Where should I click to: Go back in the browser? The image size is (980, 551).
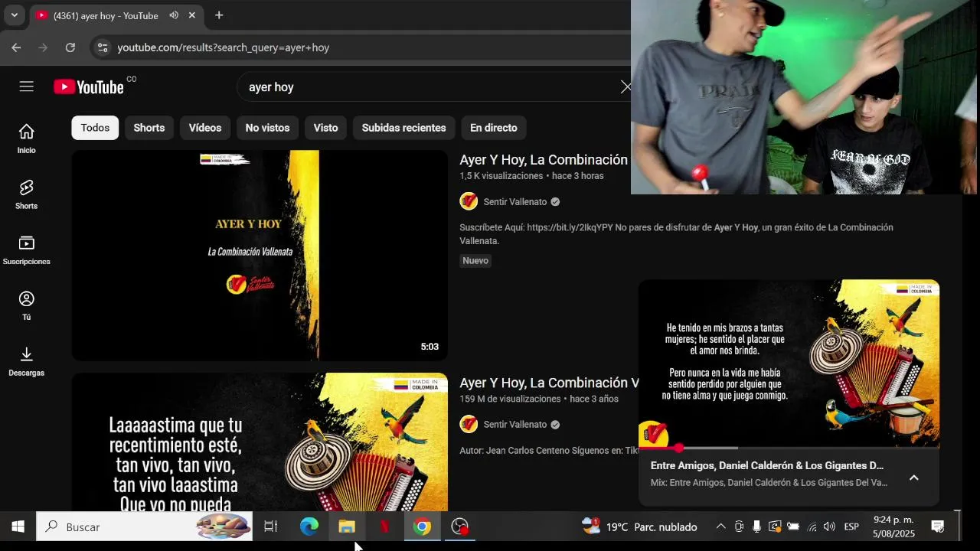tap(16, 47)
